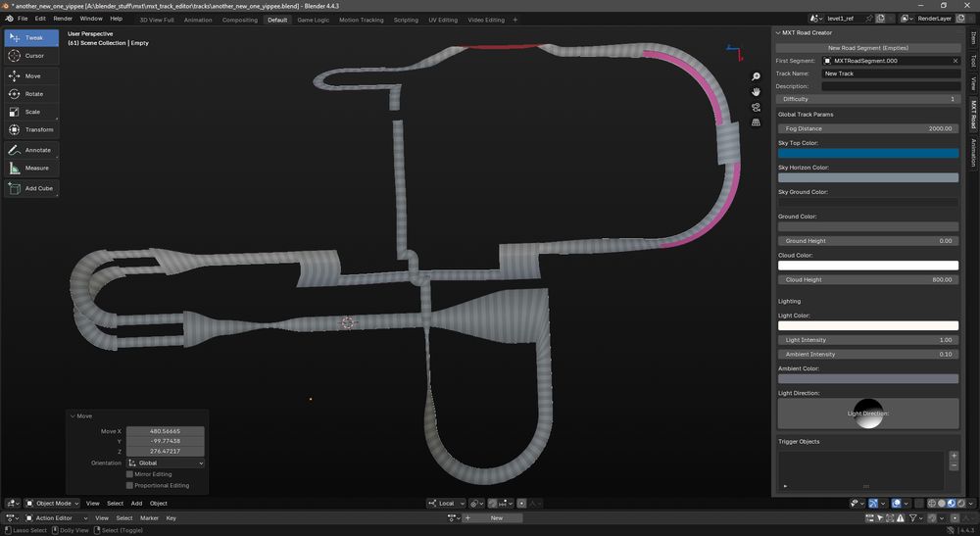Open the Action Editor Key menu
The height and width of the screenshot is (536, 980).
171,518
